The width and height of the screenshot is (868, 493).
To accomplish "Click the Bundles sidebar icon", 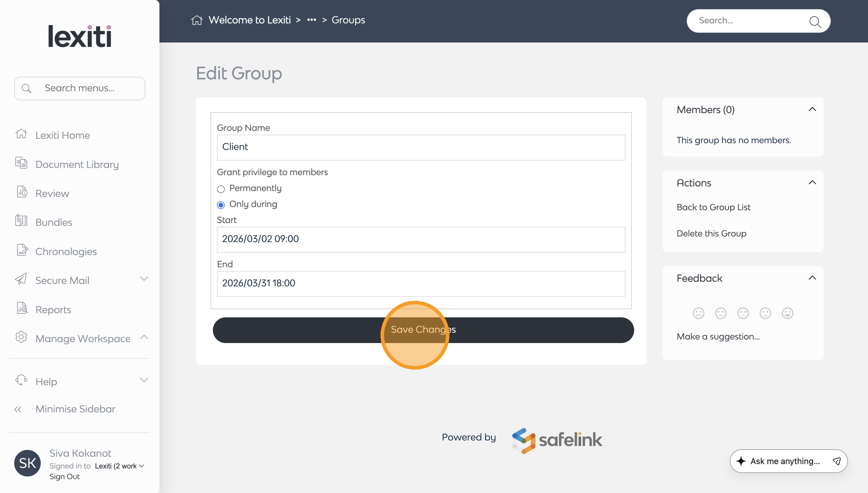I will coord(21,221).
